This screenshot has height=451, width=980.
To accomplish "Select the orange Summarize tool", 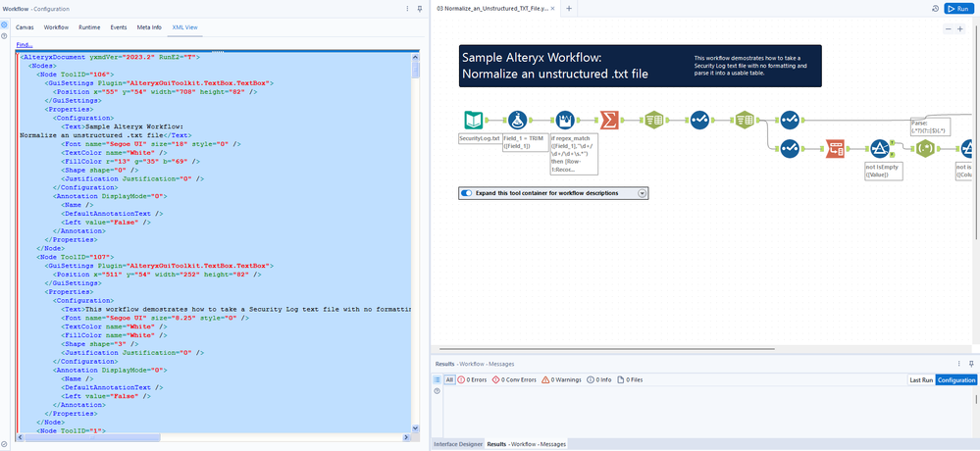I will 609,120.
